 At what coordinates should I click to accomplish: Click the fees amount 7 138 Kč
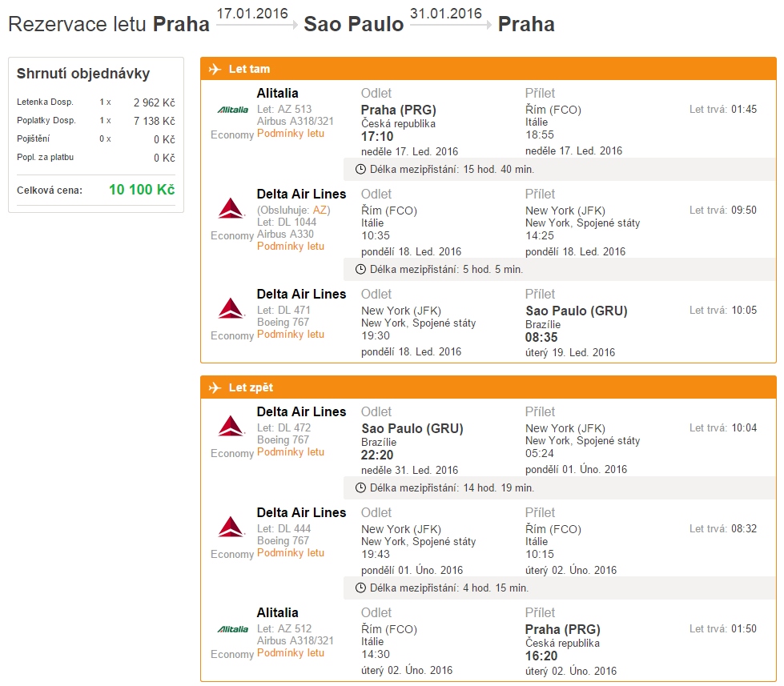(154, 121)
